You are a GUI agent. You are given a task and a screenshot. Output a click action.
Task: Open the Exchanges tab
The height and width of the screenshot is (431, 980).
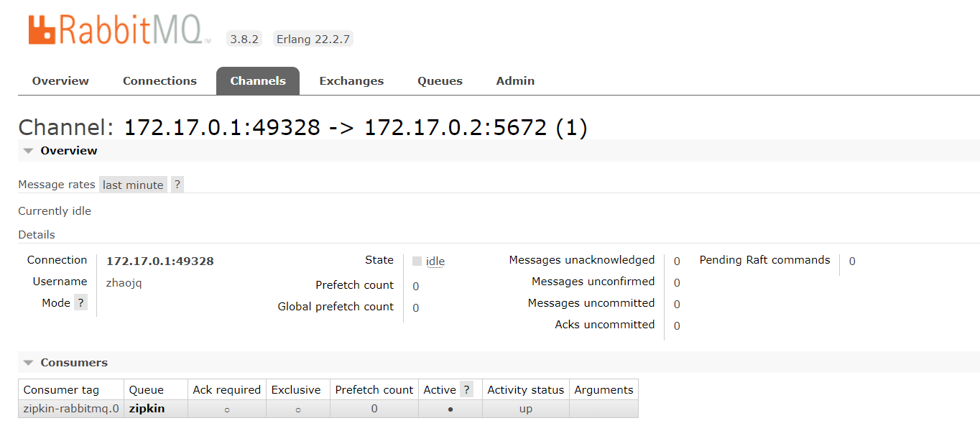pyautogui.click(x=351, y=80)
